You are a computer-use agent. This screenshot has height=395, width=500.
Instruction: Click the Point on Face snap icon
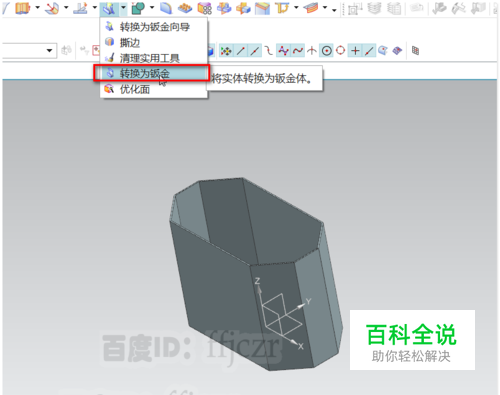383,51
